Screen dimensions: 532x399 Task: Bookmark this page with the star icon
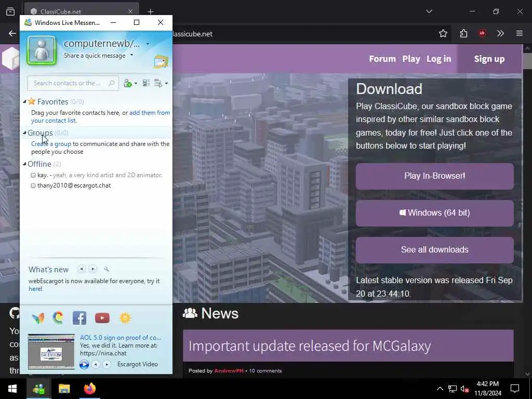443,33
